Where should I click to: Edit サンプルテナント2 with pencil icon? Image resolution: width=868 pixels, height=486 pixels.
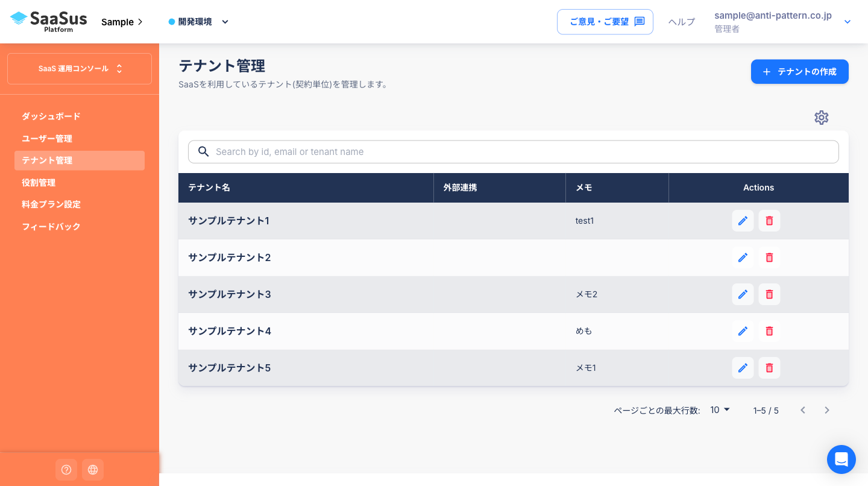(x=743, y=257)
